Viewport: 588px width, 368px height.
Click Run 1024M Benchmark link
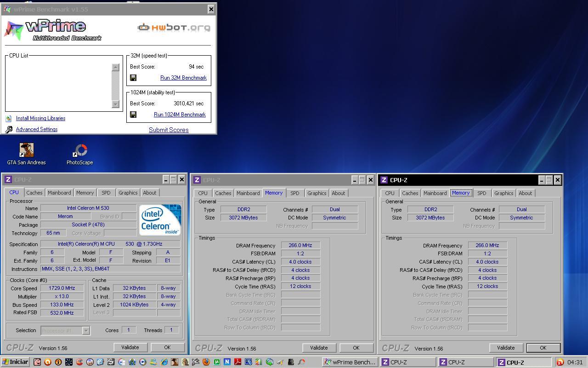[x=180, y=115]
